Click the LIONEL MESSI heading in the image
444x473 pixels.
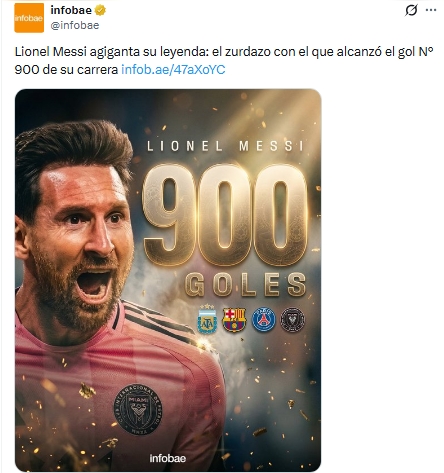click(226, 146)
